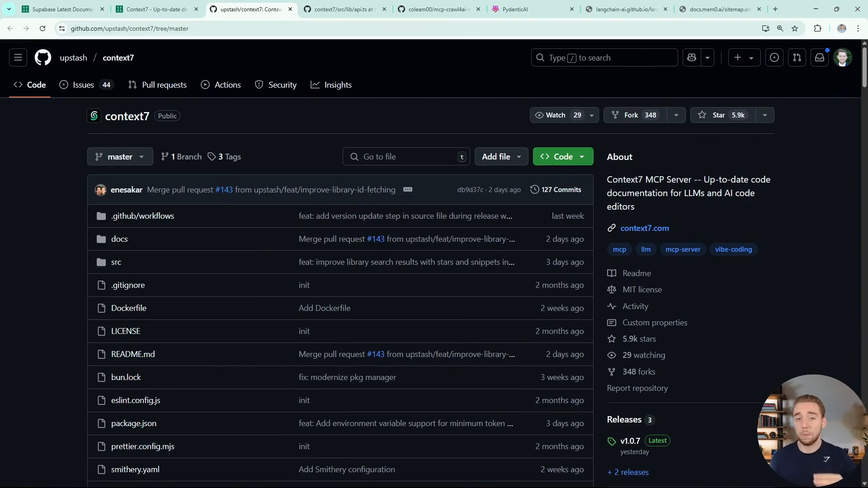Open the Security tab
This screenshot has height=488, width=868.
276,85
